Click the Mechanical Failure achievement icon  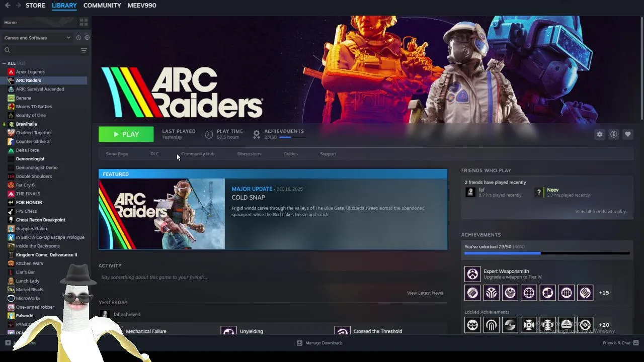point(117,331)
